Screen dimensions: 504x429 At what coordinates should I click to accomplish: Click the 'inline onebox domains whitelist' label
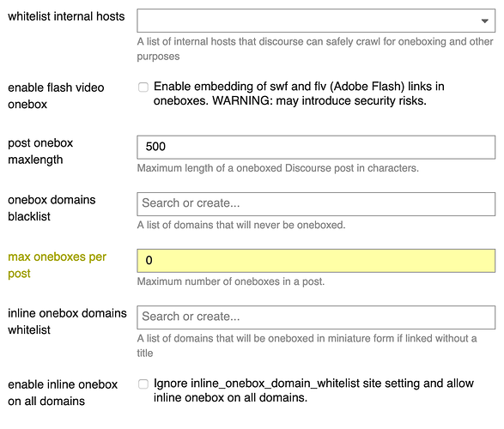point(67,322)
